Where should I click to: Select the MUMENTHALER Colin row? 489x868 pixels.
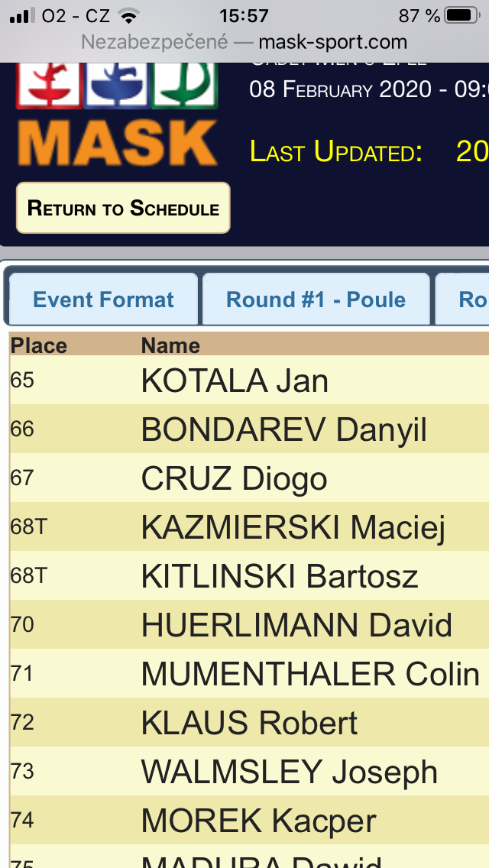249,673
